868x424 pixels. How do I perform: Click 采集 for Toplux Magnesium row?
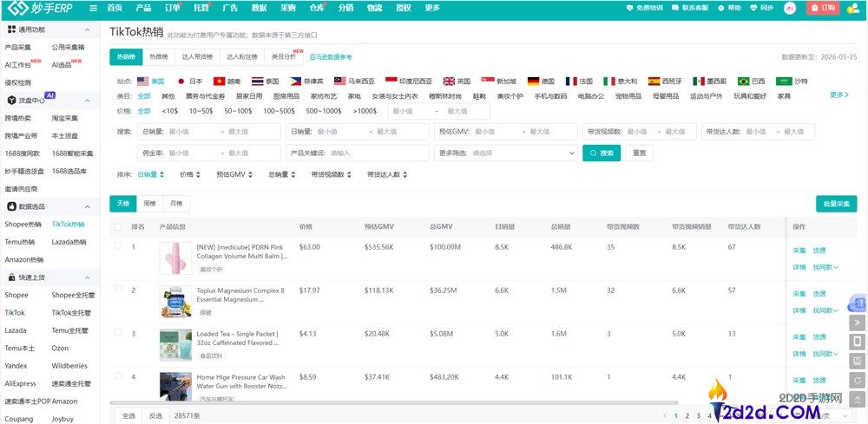(799, 294)
